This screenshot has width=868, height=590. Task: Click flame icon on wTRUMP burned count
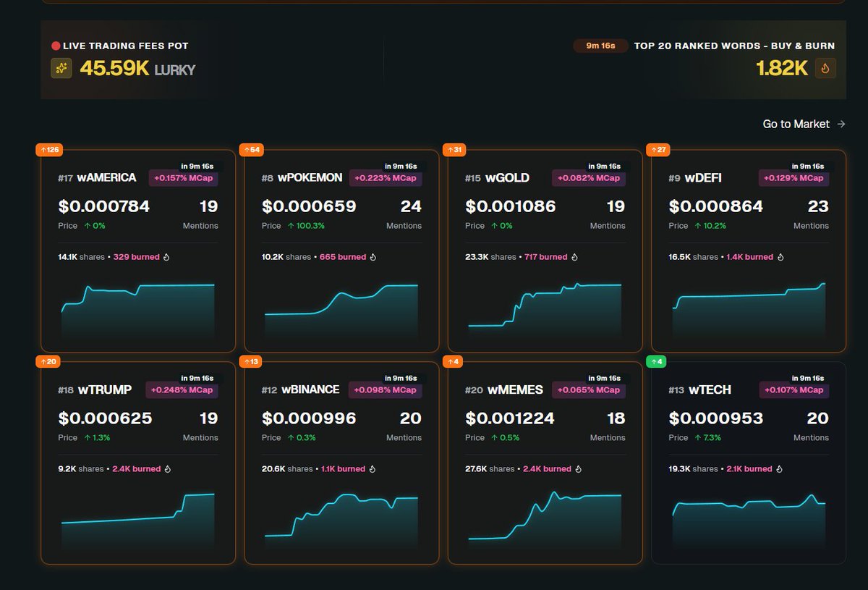[x=167, y=469]
